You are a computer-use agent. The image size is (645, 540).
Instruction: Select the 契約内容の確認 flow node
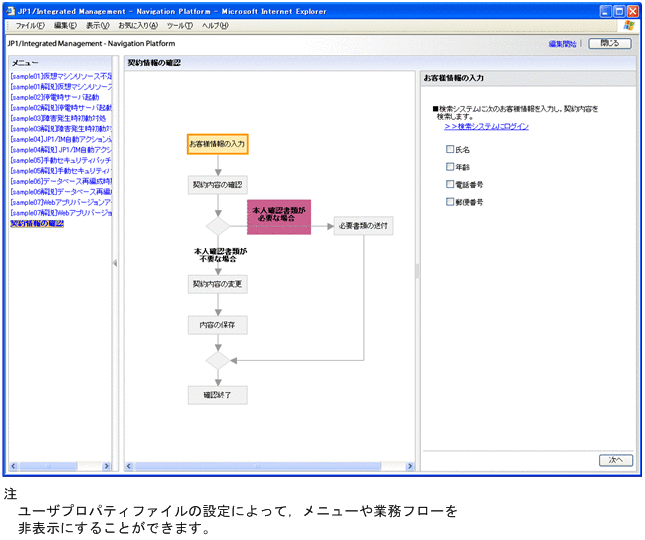tap(218, 185)
